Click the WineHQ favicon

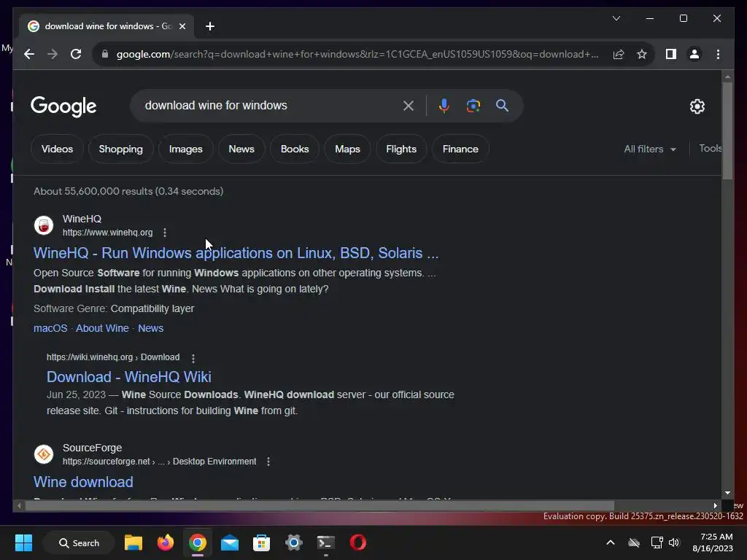(43, 225)
